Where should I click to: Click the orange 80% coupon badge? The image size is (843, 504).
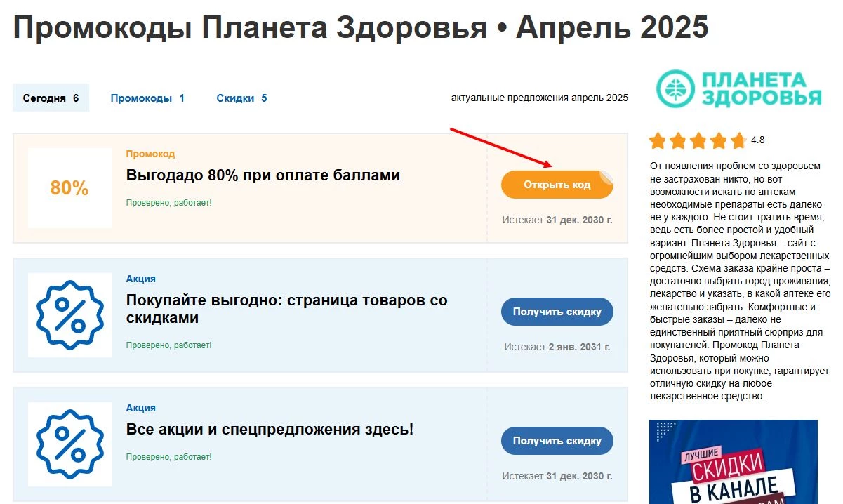pos(69,188)
